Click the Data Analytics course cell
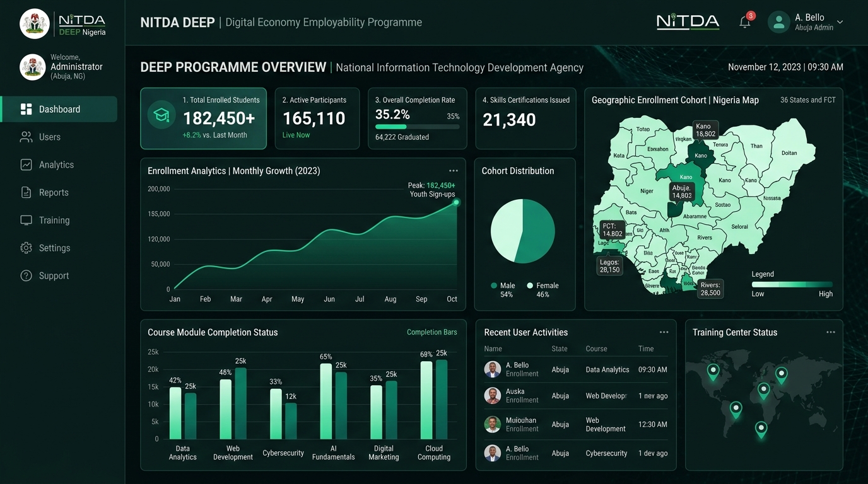The width and height of the screenshot is (868, 484). tap(607, 369)
